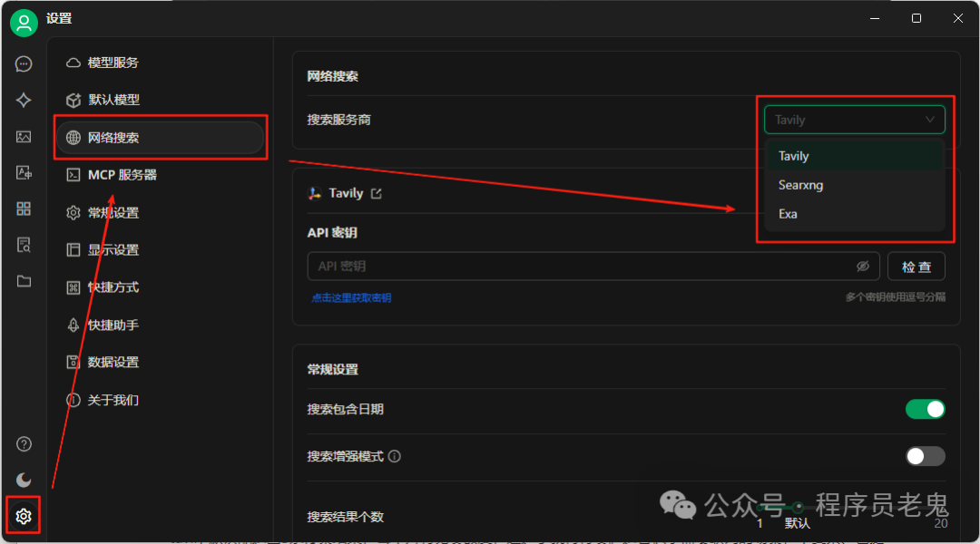Open 关于我们 section
The width and height of the screenshot is (980, 544).
pyautogui.click(x=160, y=400)
